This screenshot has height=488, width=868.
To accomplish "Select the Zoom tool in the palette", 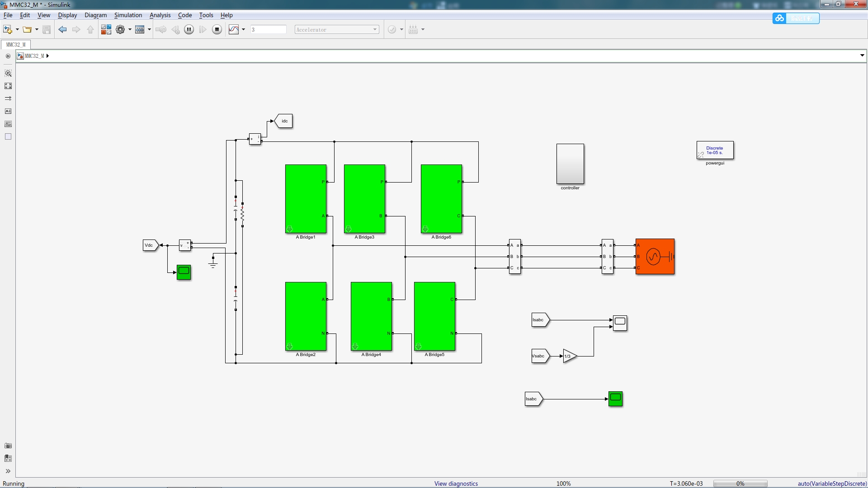I will pos(8,73).
